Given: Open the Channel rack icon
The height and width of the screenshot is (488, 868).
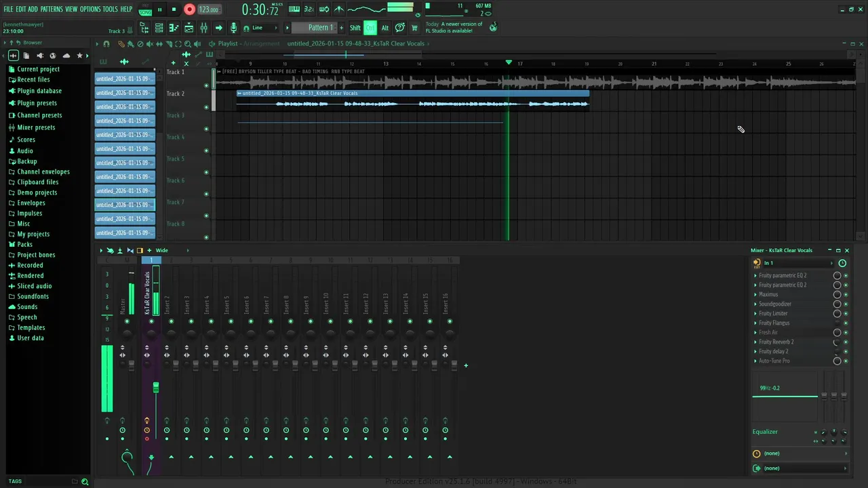Looking at the screenshot, I should click(x=159, y=28).
